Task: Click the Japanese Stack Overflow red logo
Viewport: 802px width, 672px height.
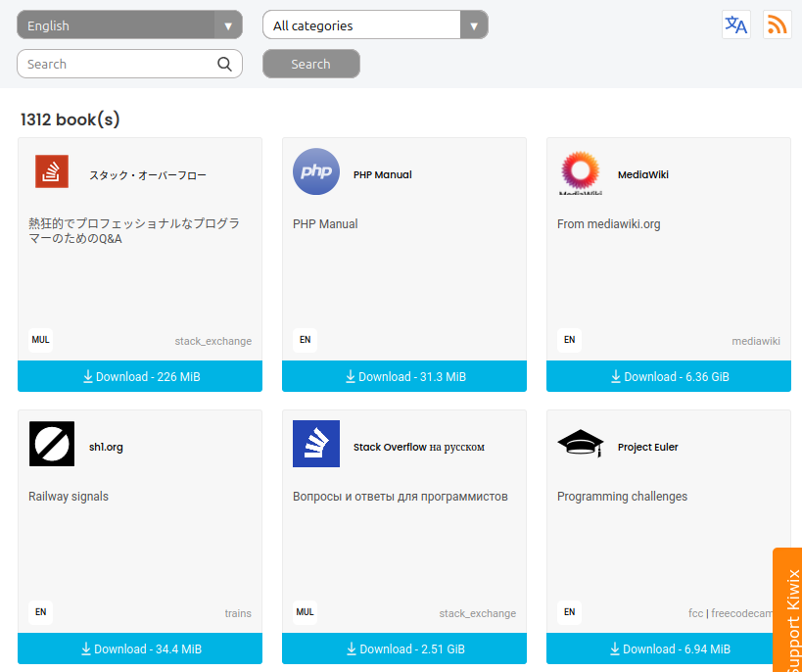Action: [52, 171]
